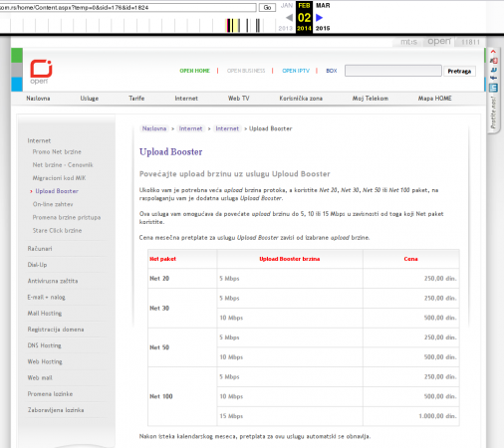Click the Wayback URL address field
This screenshot has width=504, height=448.
(x=127, y=7)
